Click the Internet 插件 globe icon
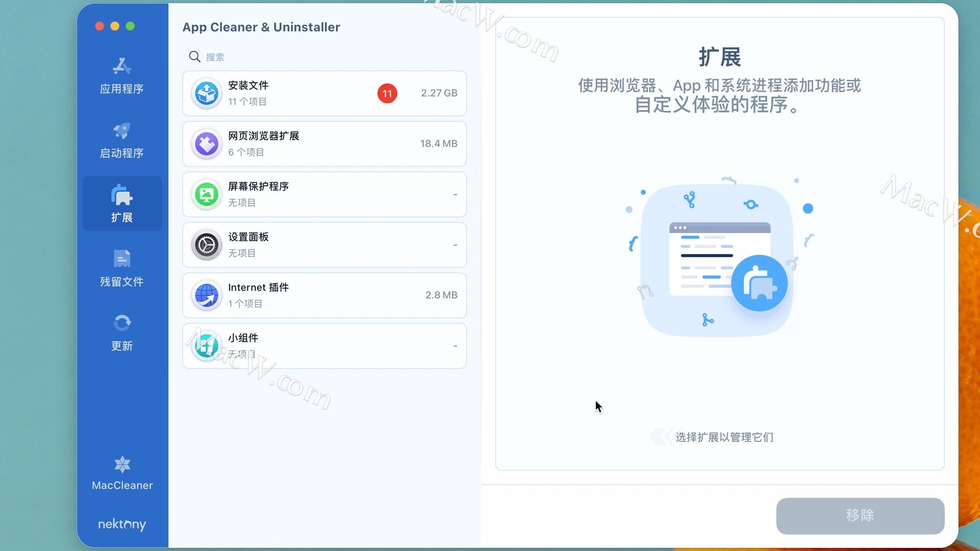The width and height of the screenshot is (980, 551). tap(207, 295)
